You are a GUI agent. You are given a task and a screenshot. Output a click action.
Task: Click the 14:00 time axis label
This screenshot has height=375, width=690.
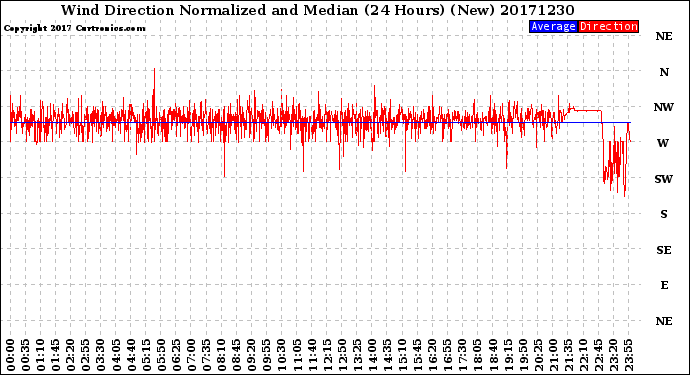click(372, 355)
